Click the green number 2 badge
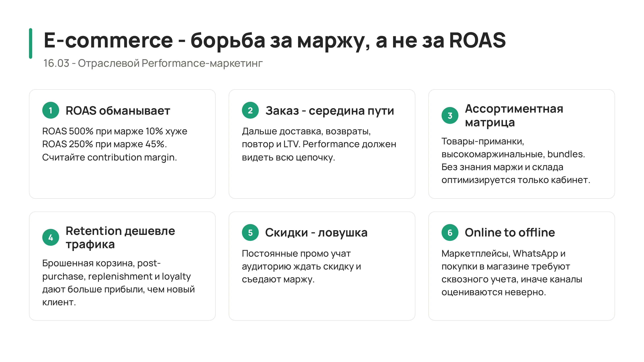This screenshot has height=362, width=644. [x=250, y=110]
